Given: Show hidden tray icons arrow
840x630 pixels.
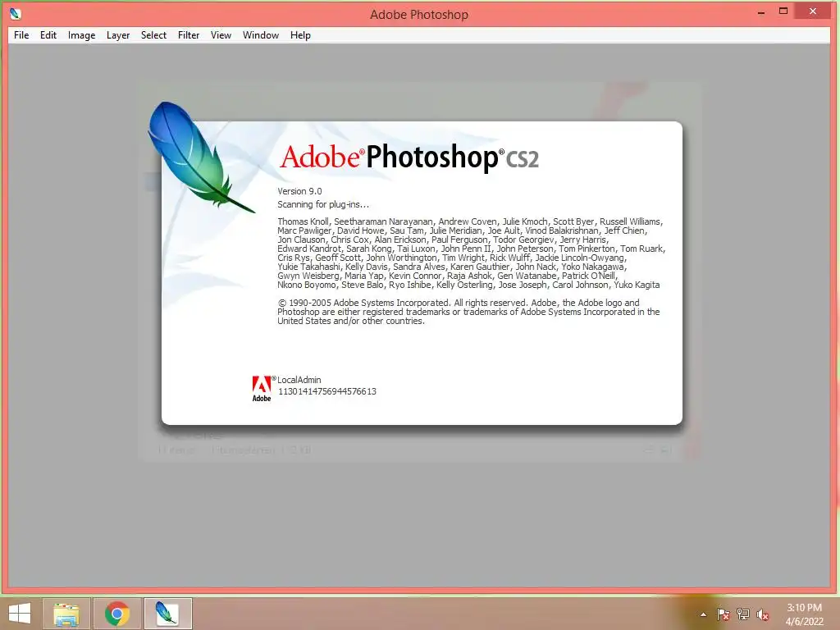Looking at the screenshot, I should coord(703,614).
